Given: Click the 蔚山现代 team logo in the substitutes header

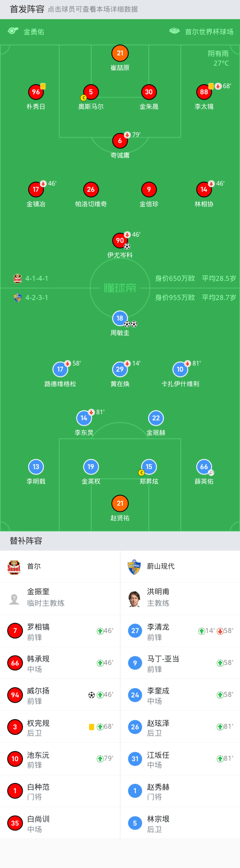Looking at the screenshot, I should click(134, 567).
